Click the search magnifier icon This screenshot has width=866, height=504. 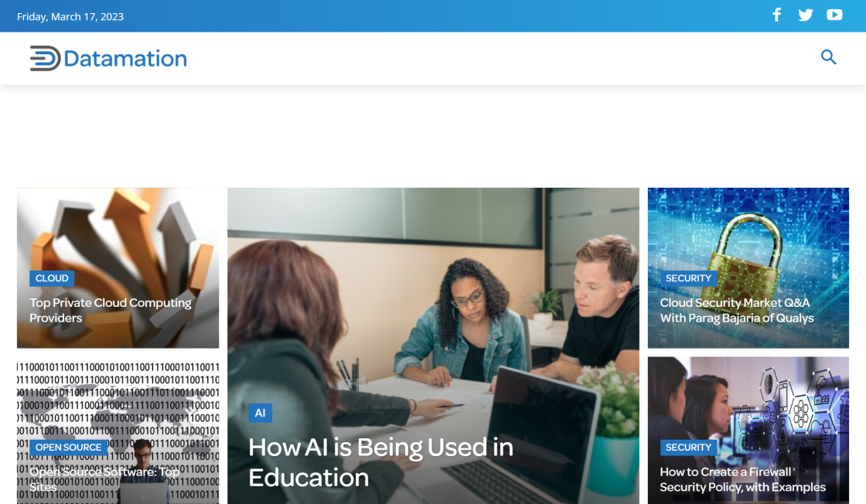[828, 57]
